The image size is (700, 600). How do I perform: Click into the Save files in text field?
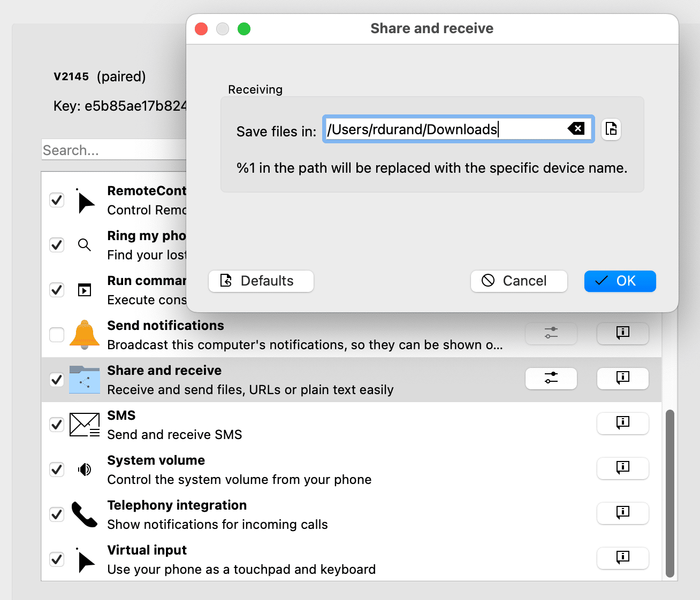(444, 129)
